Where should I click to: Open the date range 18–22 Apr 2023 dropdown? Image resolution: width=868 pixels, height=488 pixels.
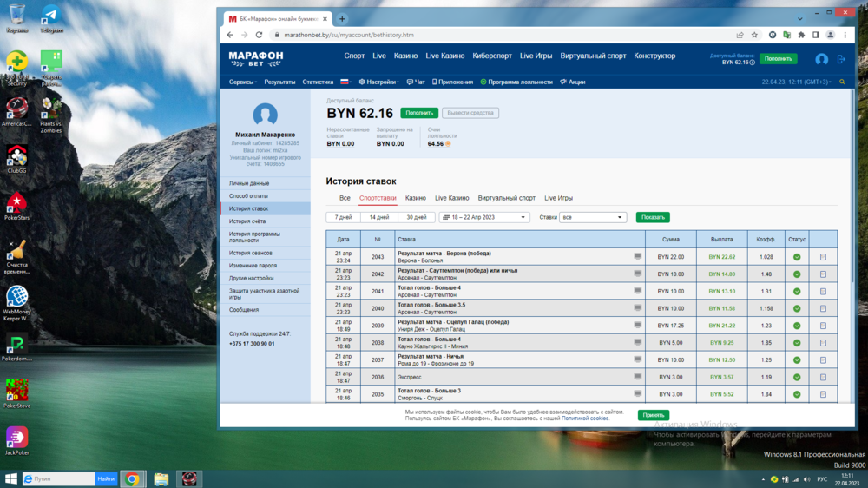484,217
